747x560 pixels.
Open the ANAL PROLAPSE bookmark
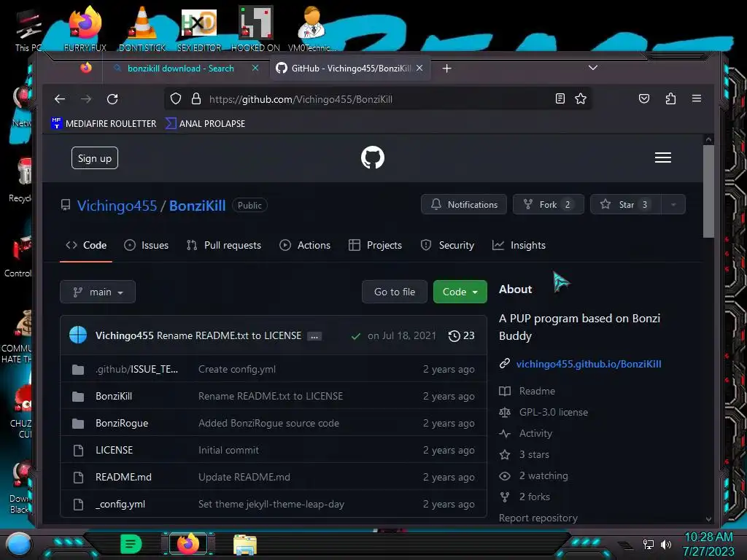(205, 124)
